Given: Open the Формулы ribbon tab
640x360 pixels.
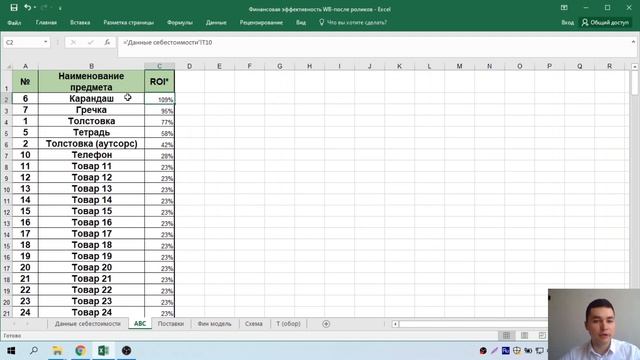Looking at the screenshot, I should tap(180, 23).
